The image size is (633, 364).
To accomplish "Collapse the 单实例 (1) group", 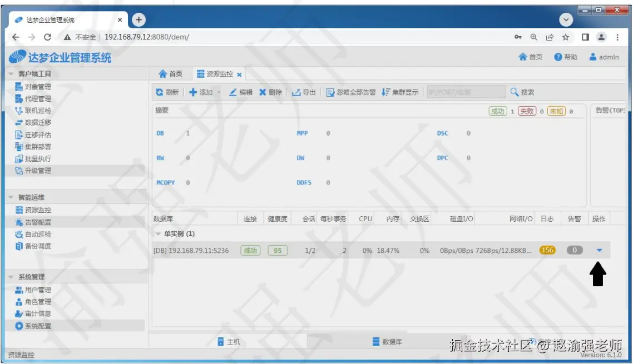I will click(158, 233).
